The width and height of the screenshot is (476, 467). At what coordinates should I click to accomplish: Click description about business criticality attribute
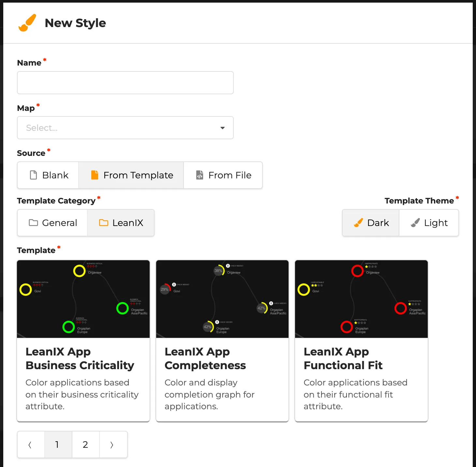point(82,394)
